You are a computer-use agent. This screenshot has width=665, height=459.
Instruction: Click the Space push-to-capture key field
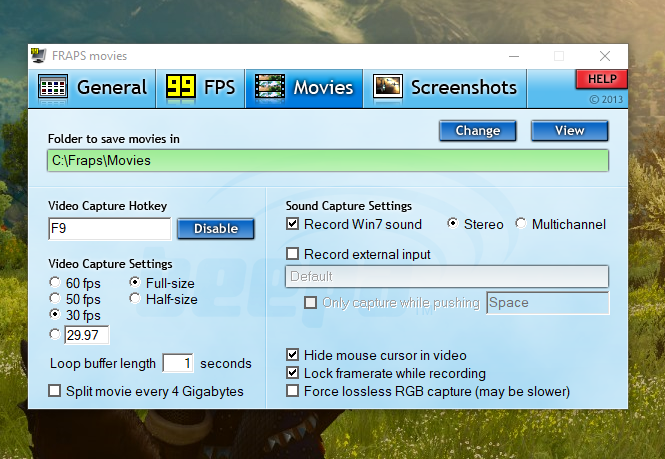548,303
